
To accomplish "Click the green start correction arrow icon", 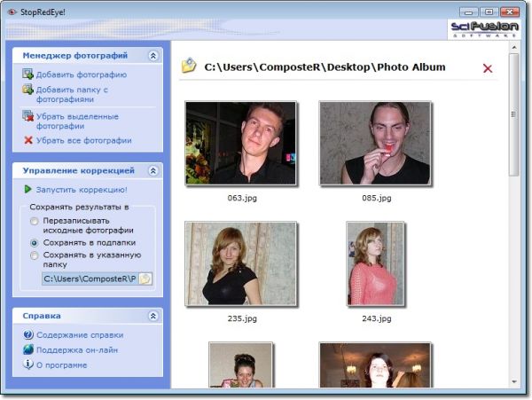I will click(28, 189).
